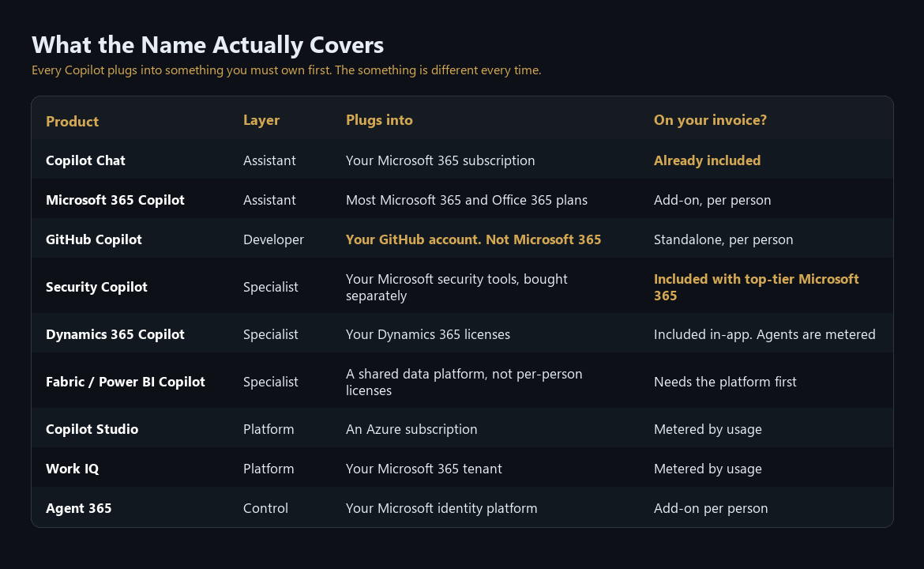Image resolution: width=924 pixels, height=569 pixels.
Task: Click the 'Already included' invoice cell
Action: [707, 160]
